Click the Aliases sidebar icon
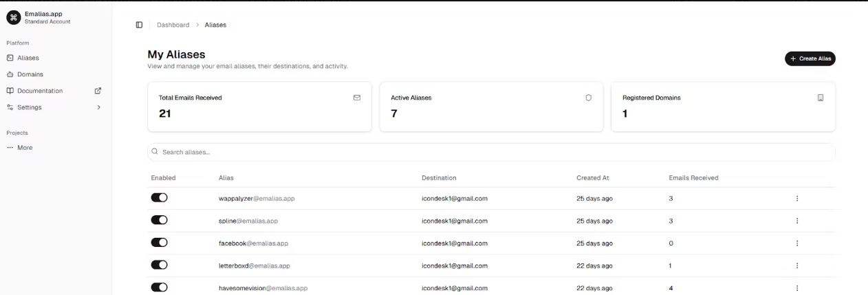This screenshot has width=868, height=295. (10, 58)
